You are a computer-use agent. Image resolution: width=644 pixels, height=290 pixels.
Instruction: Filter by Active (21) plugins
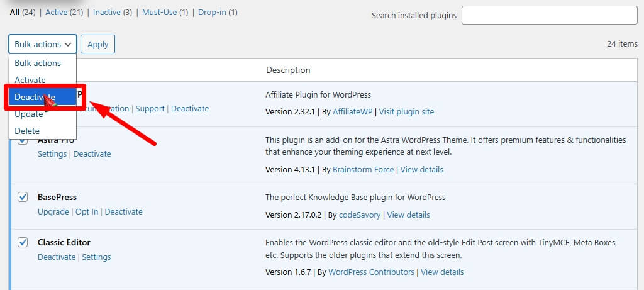click(65, 13)
